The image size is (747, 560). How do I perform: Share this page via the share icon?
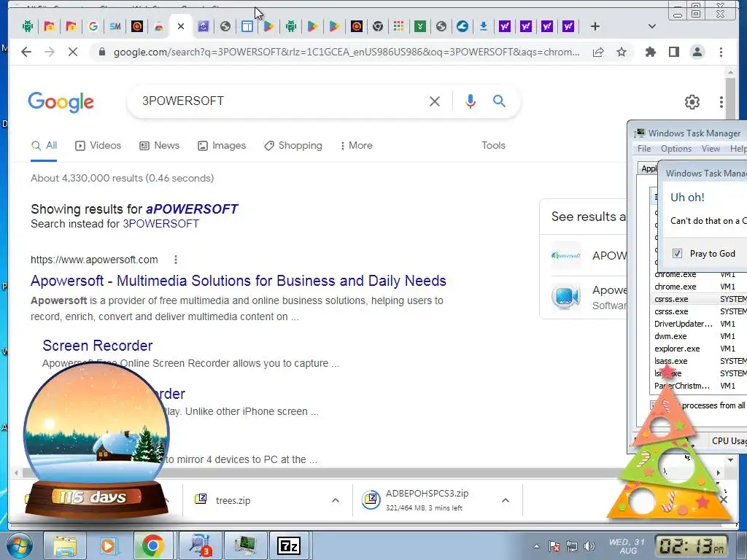598,52
